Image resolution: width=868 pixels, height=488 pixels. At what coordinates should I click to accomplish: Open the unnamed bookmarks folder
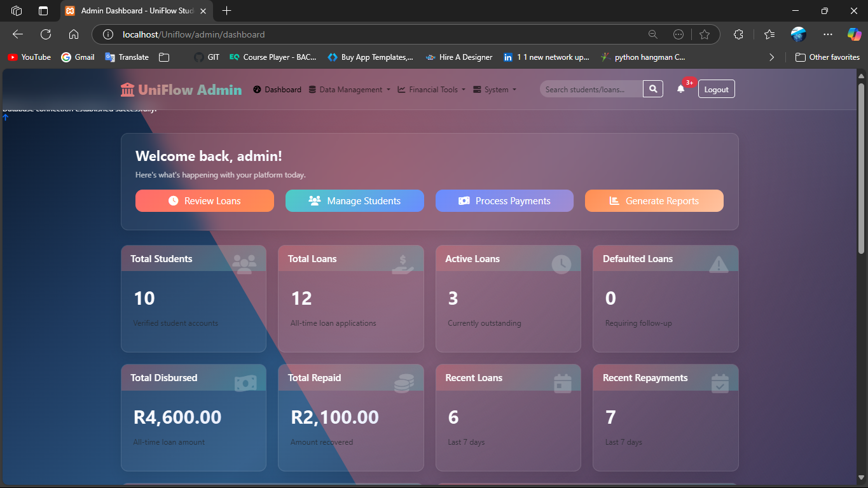coord(164,57)
